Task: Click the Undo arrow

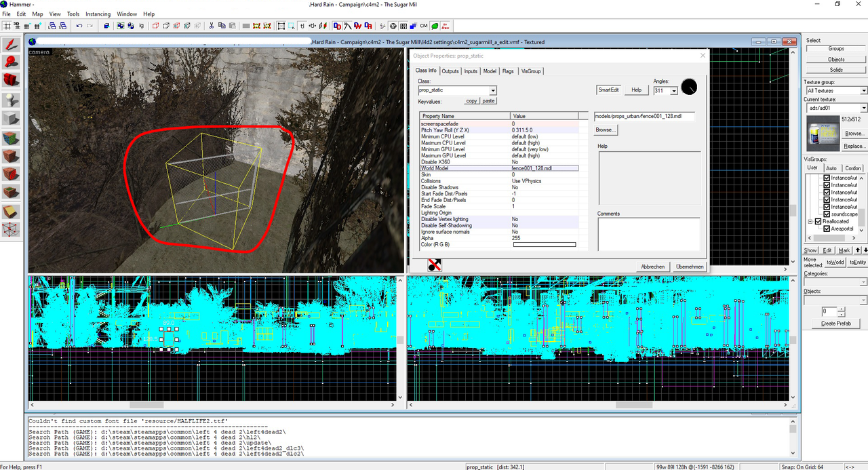Action: pos(79,26)
